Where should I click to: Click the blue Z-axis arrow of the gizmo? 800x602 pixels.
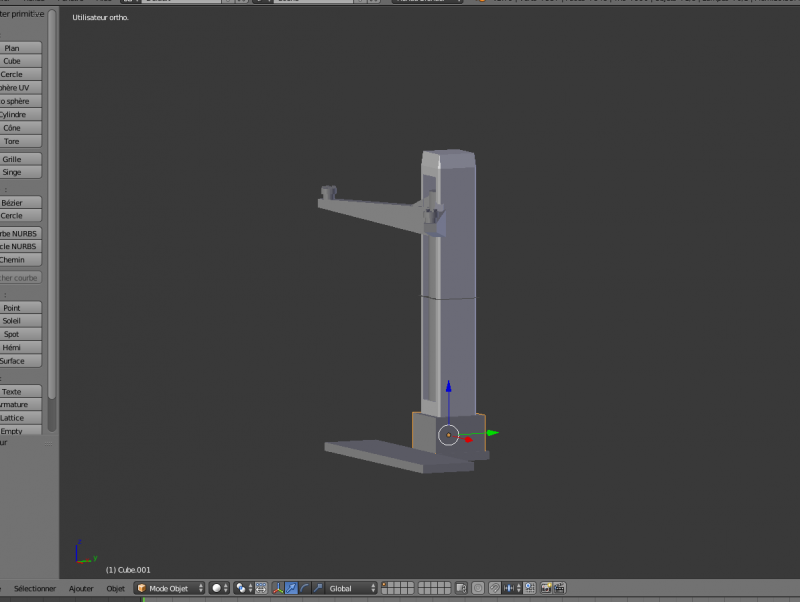point(448,386)
